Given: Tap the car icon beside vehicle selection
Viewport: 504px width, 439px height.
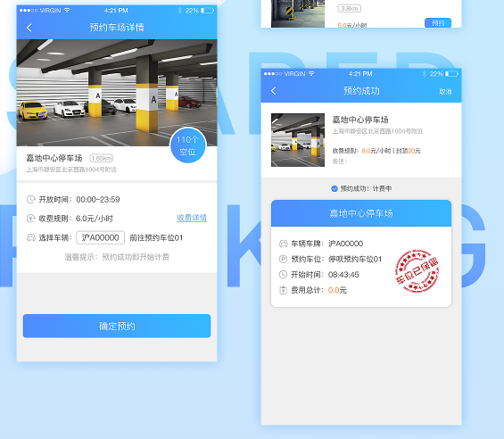Looking at the screenshot, I should [31, 237].
